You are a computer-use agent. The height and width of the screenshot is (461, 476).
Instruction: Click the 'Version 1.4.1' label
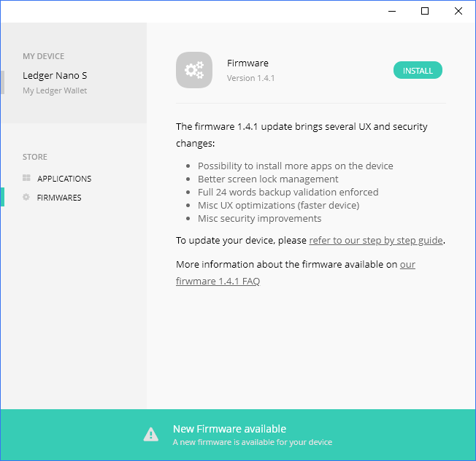[250, 78]
